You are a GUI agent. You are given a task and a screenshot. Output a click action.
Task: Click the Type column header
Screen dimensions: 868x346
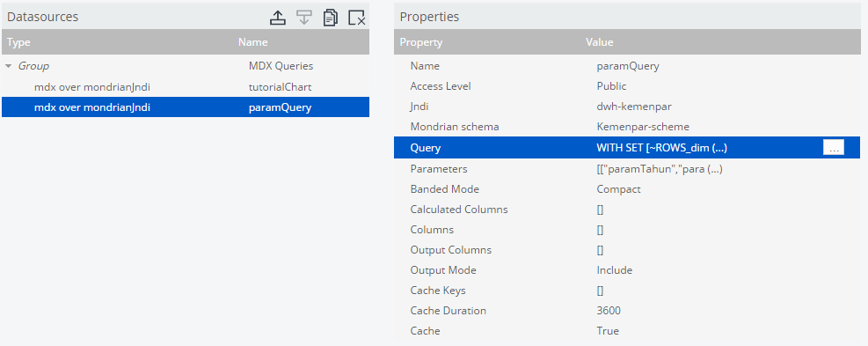[18, 42]
